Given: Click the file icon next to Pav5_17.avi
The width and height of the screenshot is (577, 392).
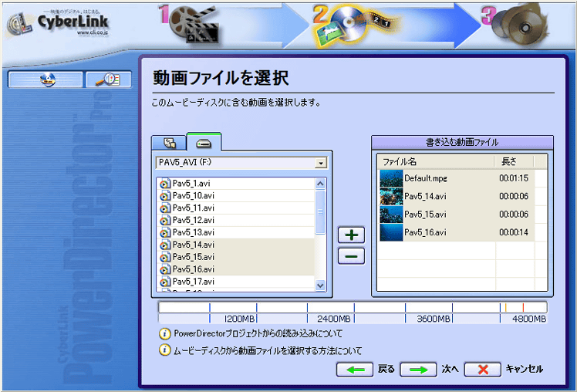Looking at the screenshot, I should [165, 282].
